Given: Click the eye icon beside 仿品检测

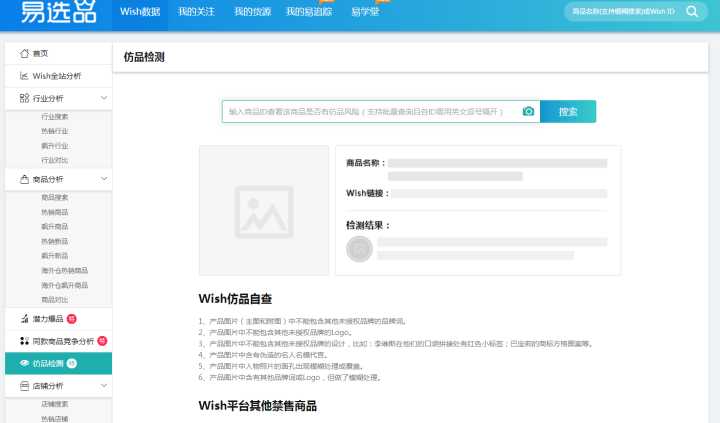Looking at the screenshot, I should click(x=24, y=363).
